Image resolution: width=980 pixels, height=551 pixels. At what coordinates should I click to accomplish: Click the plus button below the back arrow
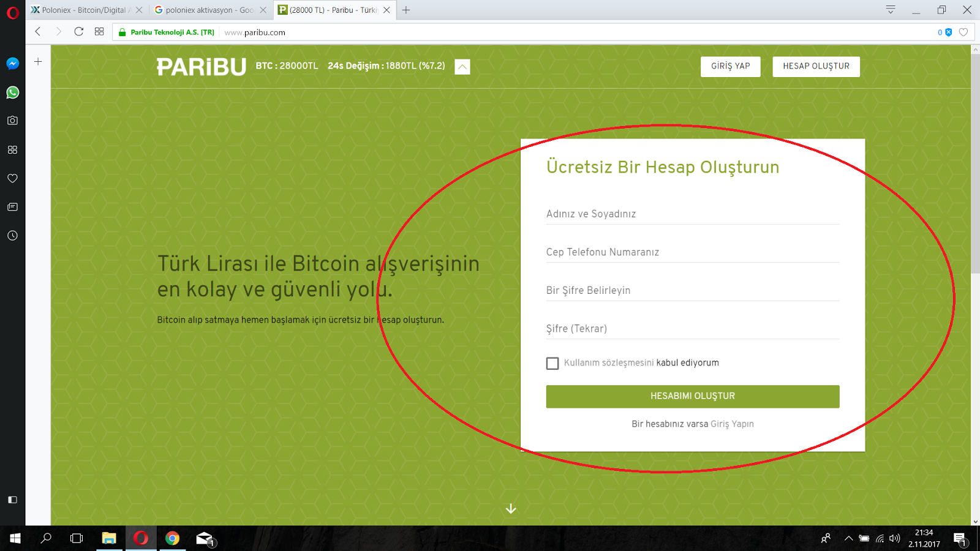[38, 62]
